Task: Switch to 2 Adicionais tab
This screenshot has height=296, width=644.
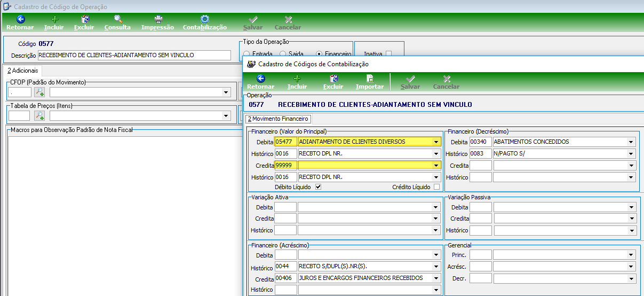Action: point(23,71)
